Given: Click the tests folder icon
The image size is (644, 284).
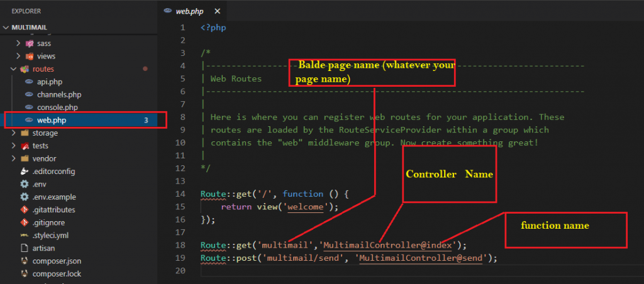Looking at the screenshot, I should (25, 146).
